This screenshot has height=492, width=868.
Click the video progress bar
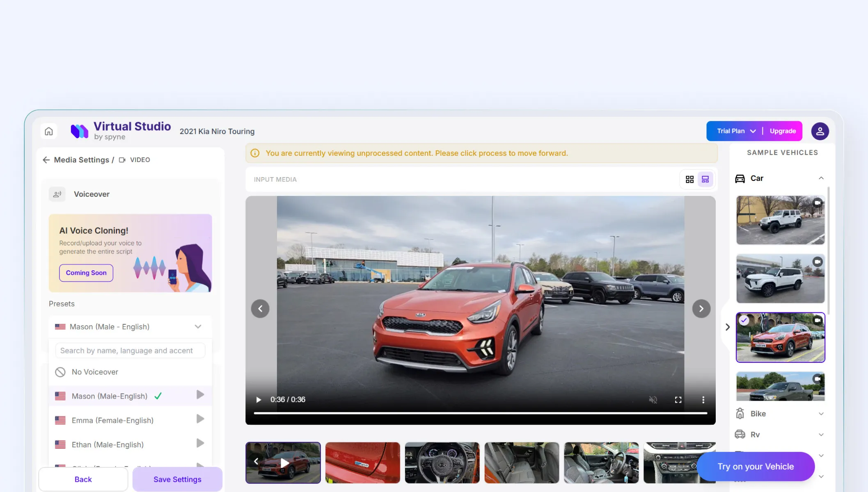coord(480,413)
